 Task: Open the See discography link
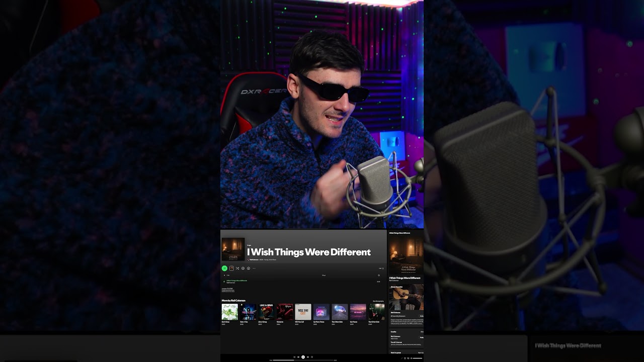(378, 301)
